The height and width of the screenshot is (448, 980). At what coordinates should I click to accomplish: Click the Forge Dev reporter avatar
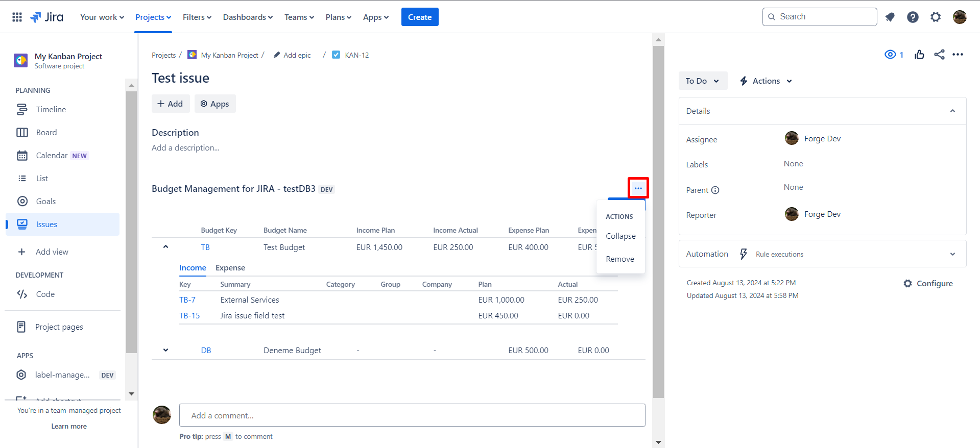(x=792, y=214)
